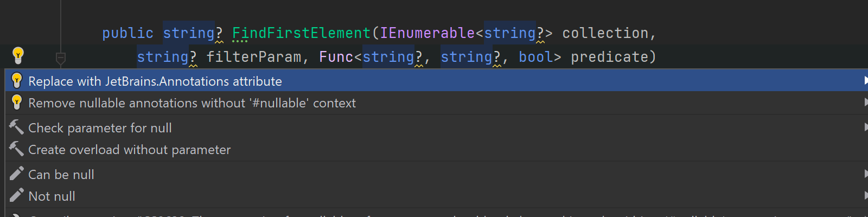Choose Create overload without parameter

coord(129,150)
